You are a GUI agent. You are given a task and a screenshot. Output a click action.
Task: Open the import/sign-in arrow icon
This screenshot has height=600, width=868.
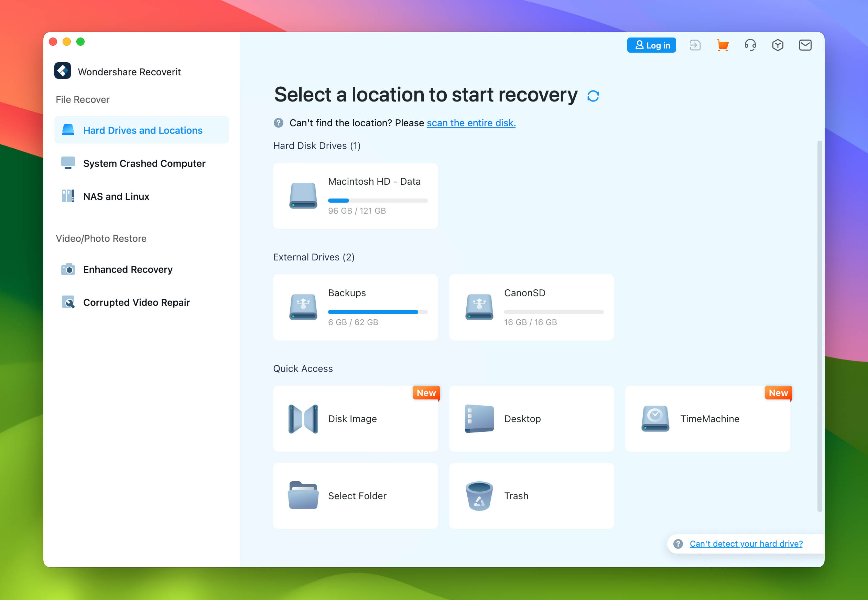click(695, 45)
